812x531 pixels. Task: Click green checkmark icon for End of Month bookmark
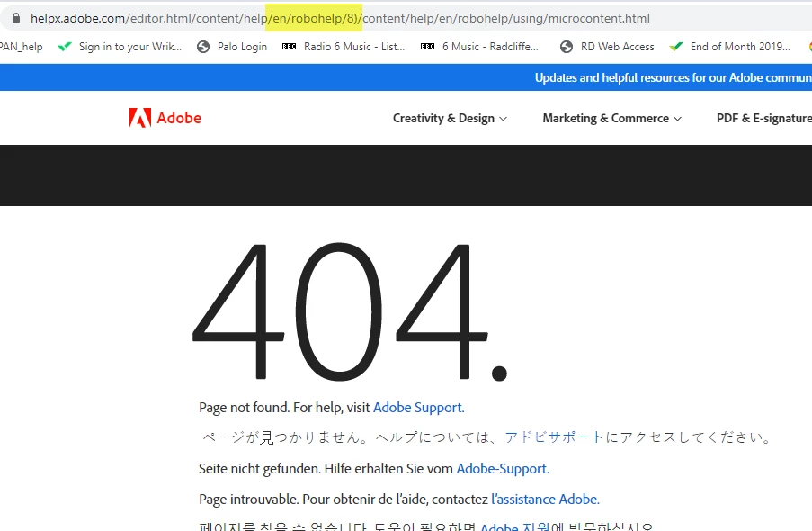[676, 47]
